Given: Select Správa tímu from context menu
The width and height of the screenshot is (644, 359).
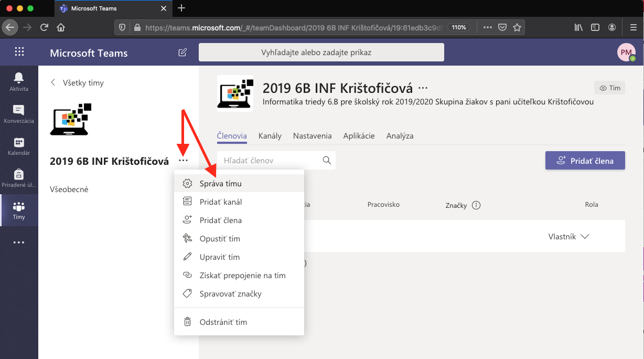Looking at the screenshot, I should 220,184.
